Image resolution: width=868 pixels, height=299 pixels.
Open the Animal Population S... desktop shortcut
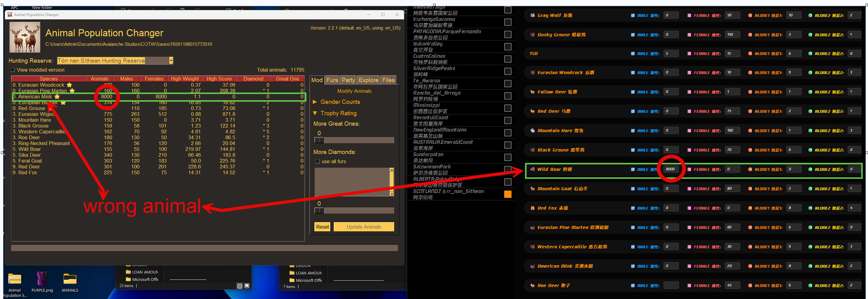pos(14,285)
